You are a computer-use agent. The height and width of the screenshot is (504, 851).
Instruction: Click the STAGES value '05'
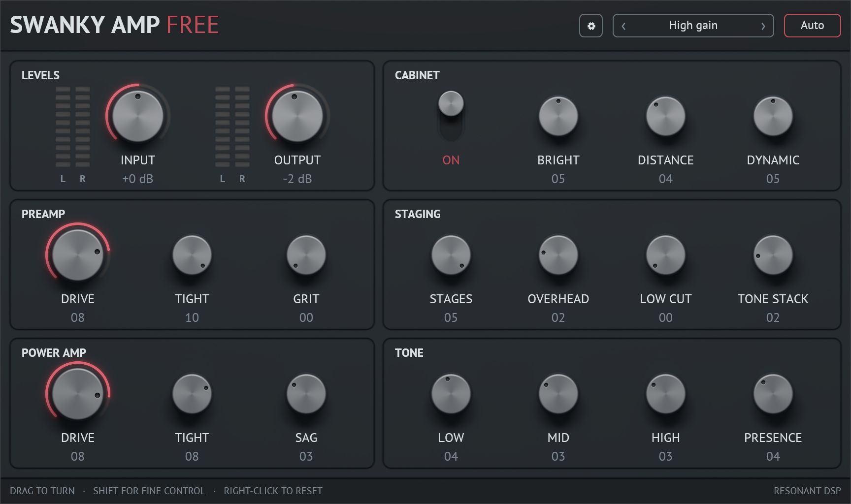[451, 317]
